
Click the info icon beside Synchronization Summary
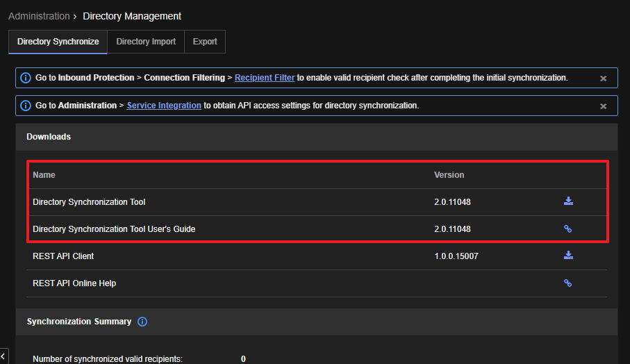142,322
